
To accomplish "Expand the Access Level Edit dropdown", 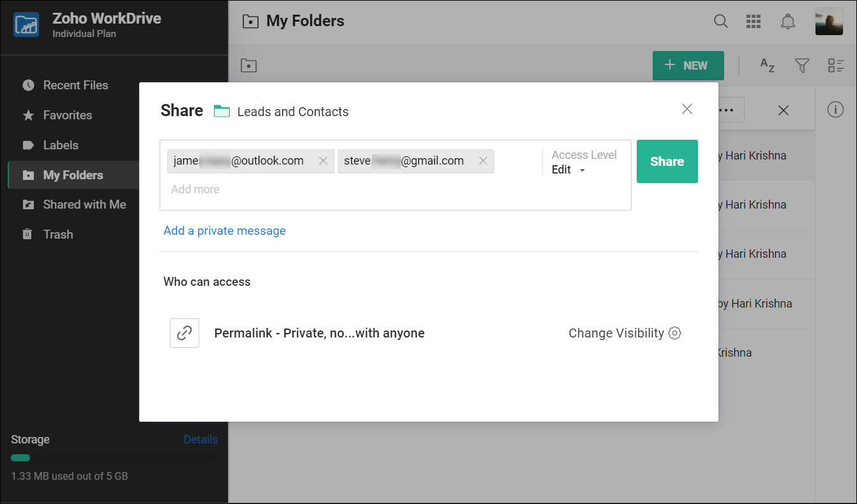I will [569, 170].
